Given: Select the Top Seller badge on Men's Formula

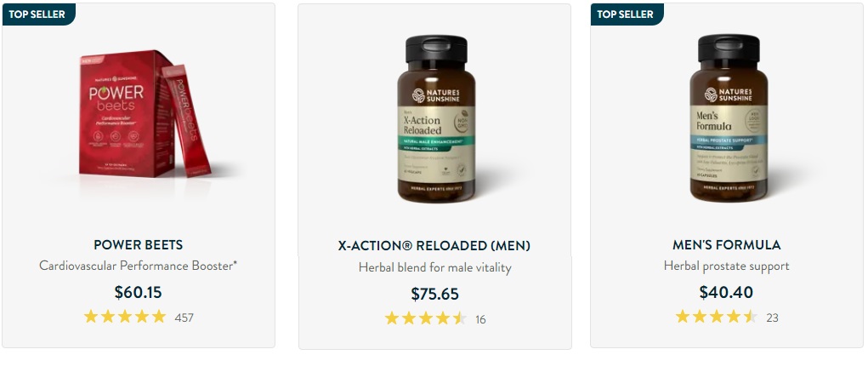Looking at the screenshot, I should pos(627,14).
